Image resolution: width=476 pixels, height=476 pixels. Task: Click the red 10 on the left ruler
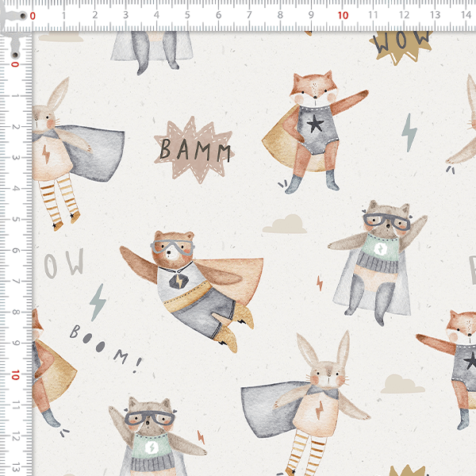(16, 374)
